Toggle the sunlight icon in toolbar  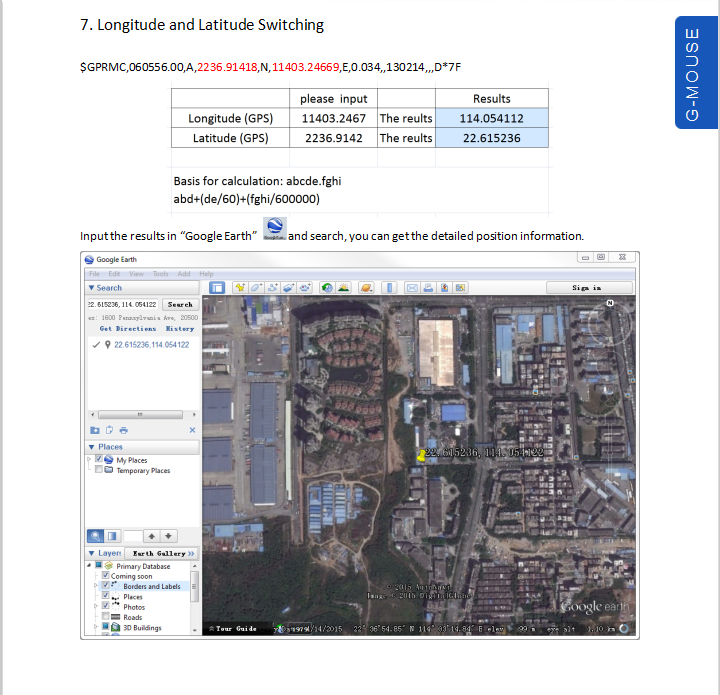[x=343, y=288]
